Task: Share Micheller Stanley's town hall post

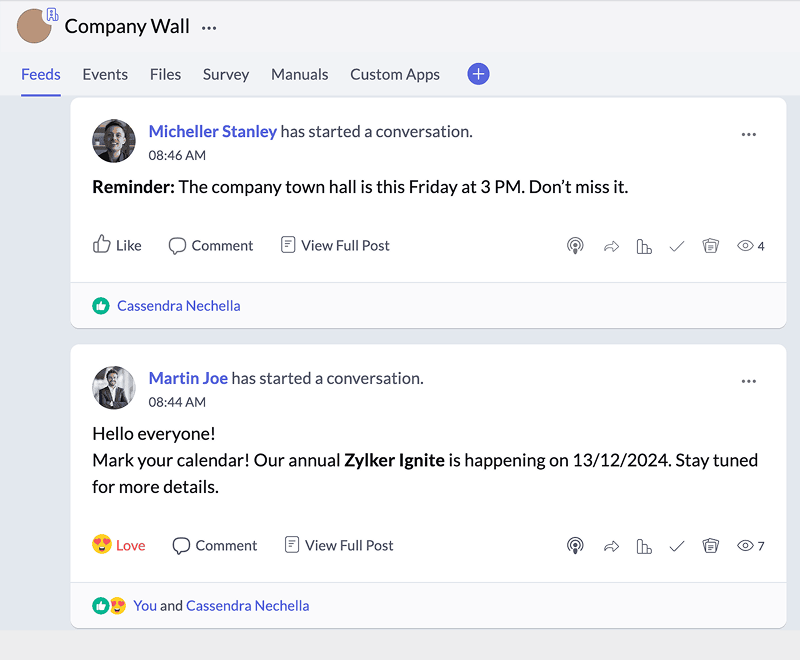Action: [611, 246]
